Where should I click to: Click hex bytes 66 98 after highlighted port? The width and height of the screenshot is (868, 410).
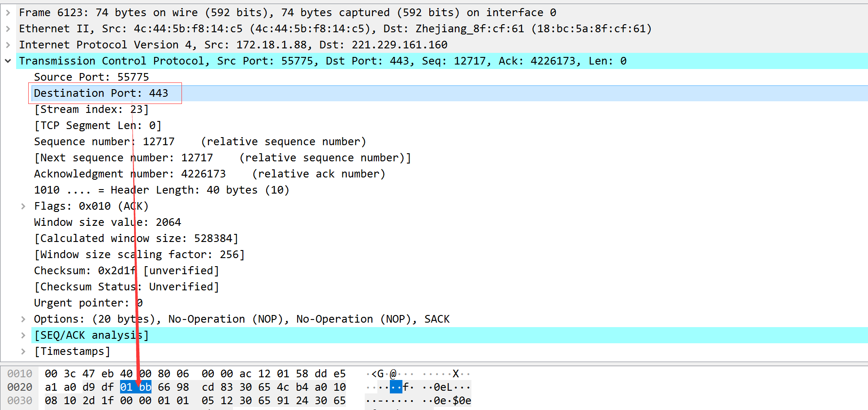[x=173, y=387]
